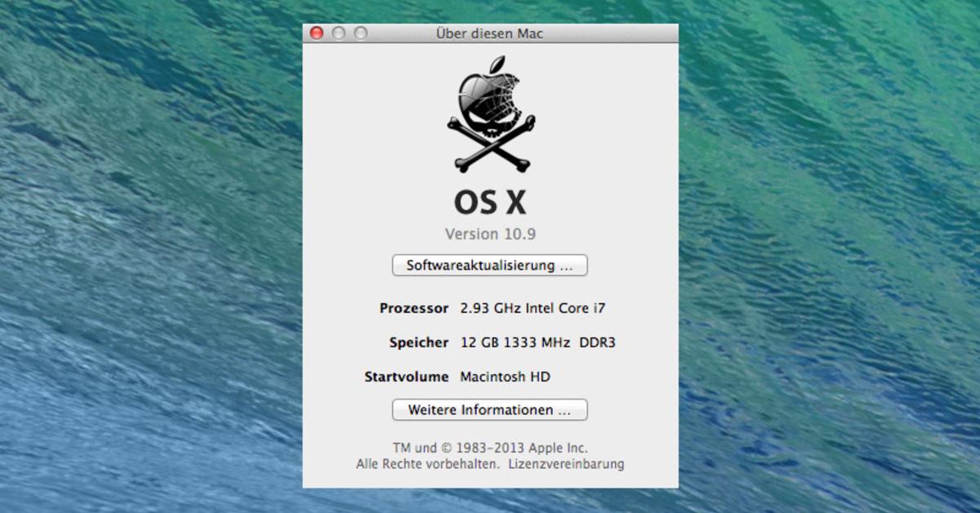
Task: Click the TM und © 1983–2013 Apple Inc. text
Action: point(490,448)
